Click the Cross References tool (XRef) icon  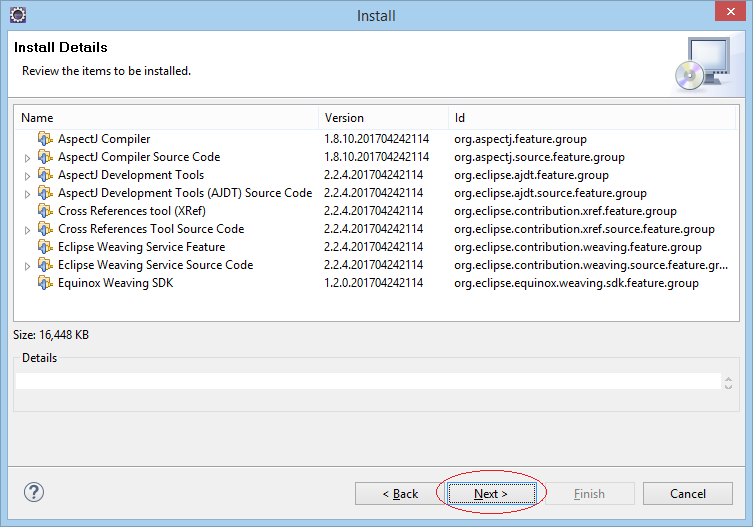[x=45, y=211]
